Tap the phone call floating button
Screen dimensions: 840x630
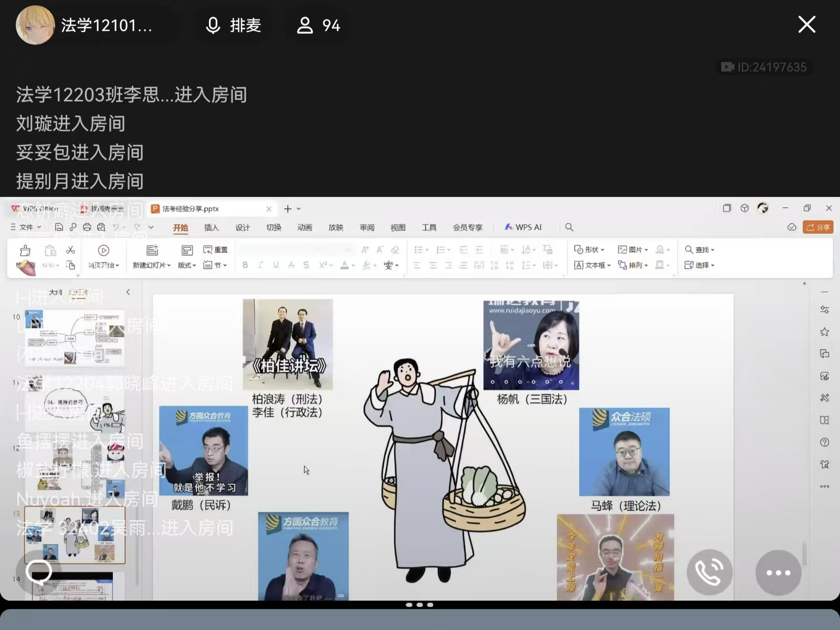click(709, 572)
